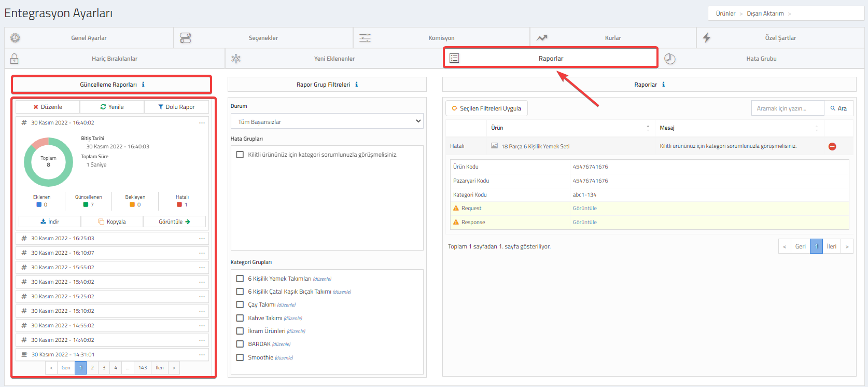
Task: Filter with the Dolu Rapor button
Action: 176,107
